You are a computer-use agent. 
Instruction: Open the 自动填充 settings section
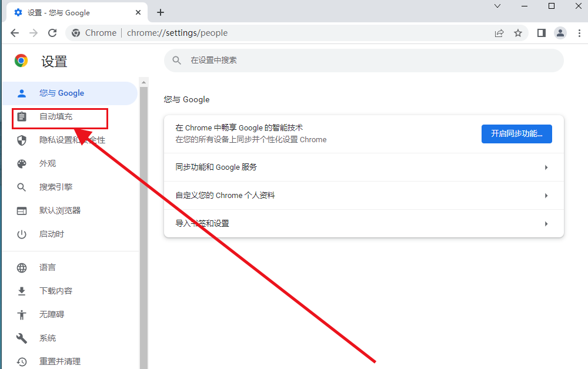tap(70, 117)
